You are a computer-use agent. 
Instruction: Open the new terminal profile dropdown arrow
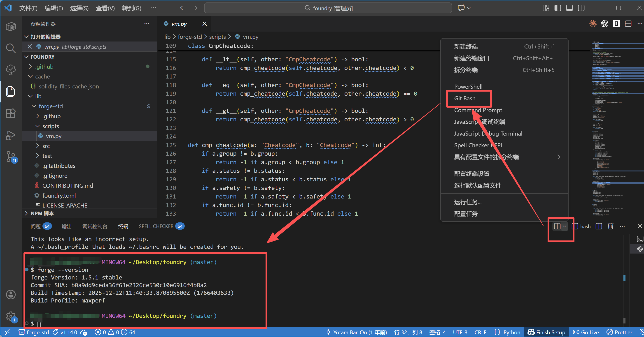click(565, 226)
